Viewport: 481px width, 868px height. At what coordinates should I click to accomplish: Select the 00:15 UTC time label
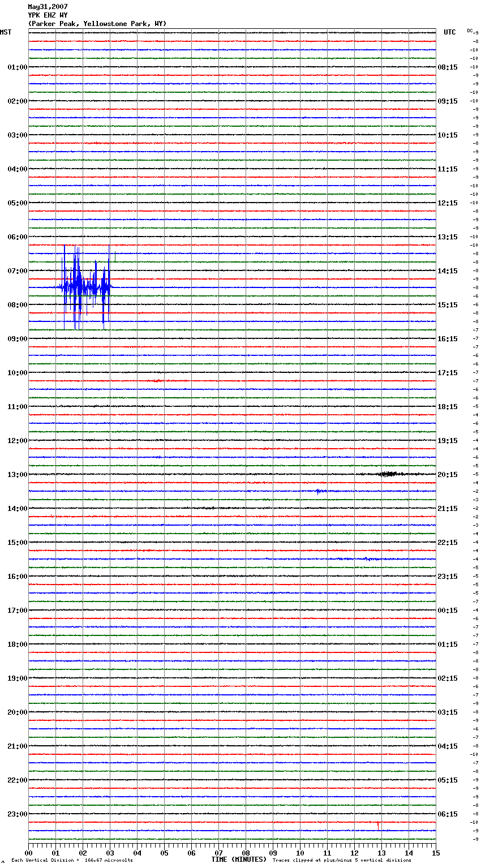point(448,611)
